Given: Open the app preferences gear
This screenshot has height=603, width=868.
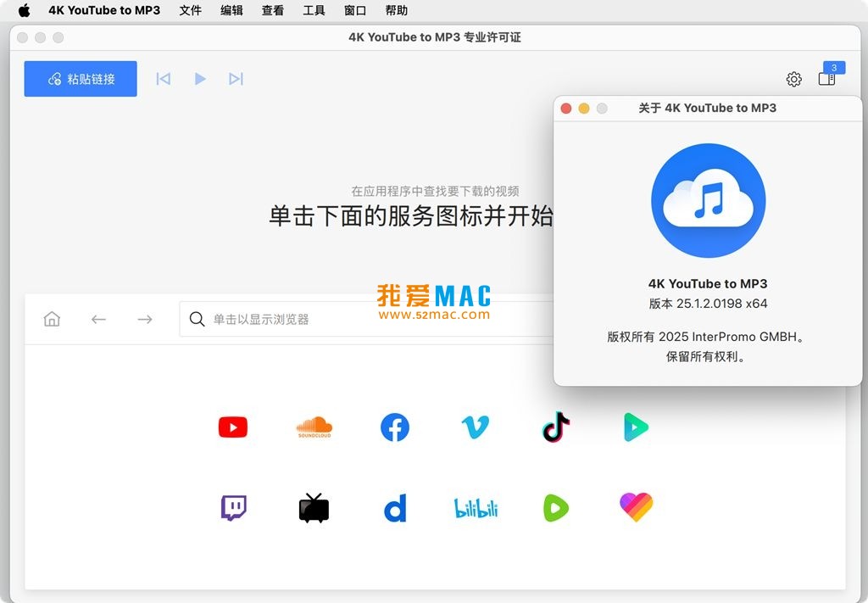Looking at the screenshot, I should pos(793,78).
